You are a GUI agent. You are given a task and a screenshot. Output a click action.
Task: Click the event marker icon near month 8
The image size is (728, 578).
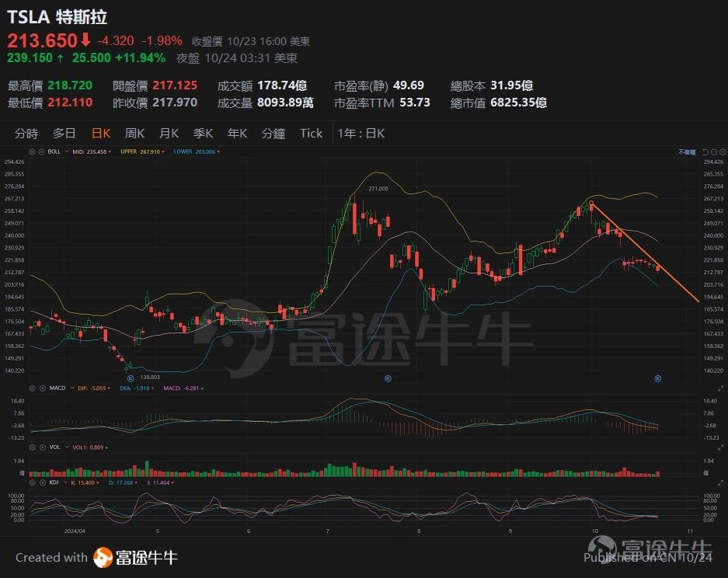388,378
